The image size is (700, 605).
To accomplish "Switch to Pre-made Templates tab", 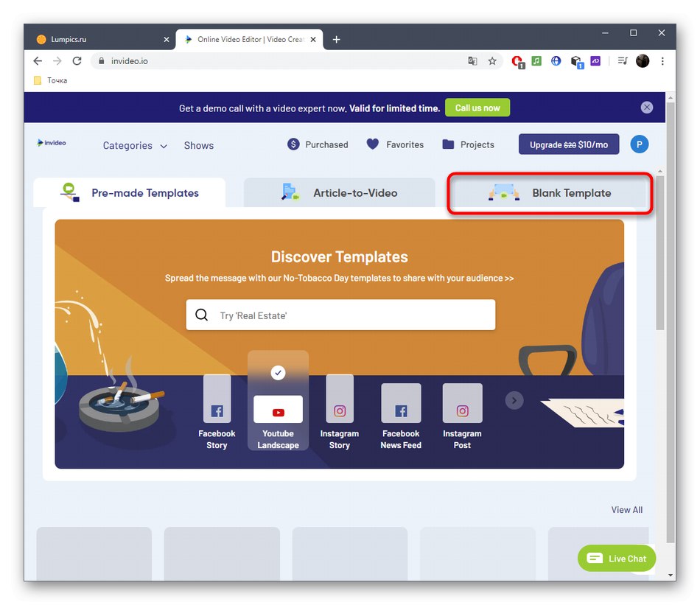I will point(130,192).
